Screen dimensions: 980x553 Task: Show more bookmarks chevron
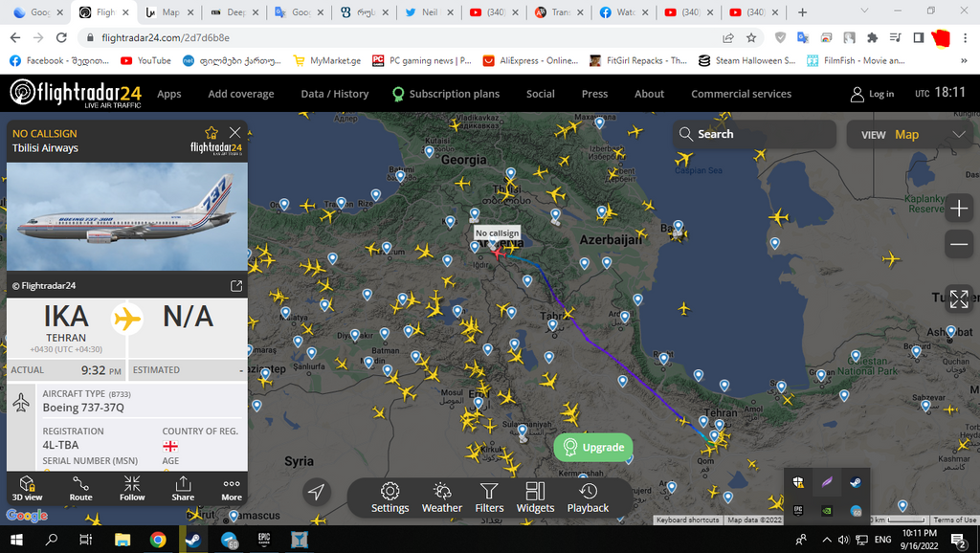coord(964,60)
